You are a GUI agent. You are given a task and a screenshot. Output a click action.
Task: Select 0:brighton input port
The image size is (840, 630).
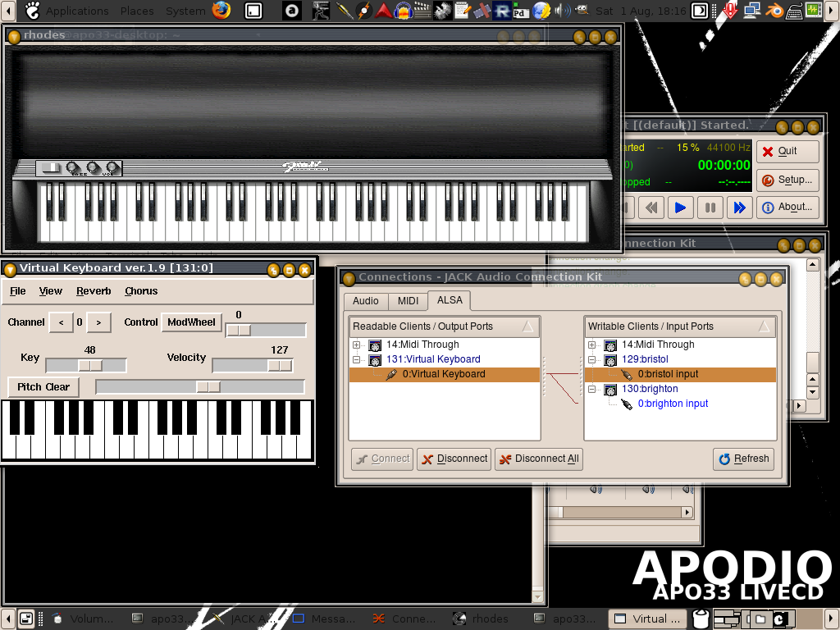tap(673, 404)
